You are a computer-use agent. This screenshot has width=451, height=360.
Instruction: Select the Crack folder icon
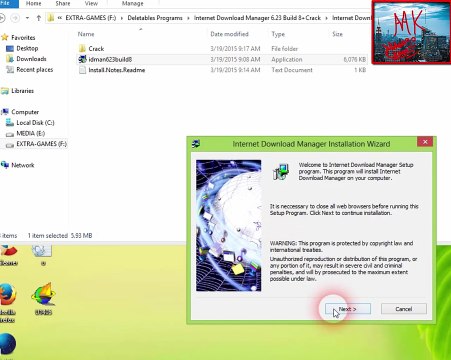point(82,49)
